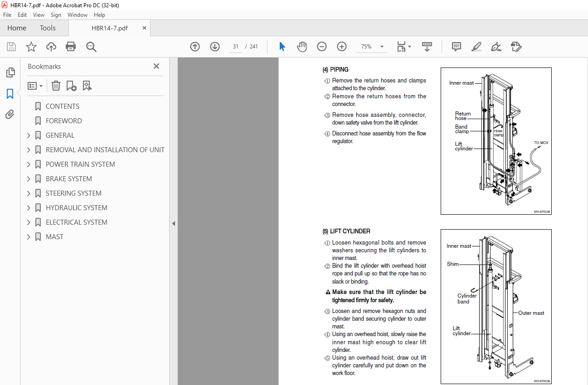
Task: Click the '(4) PIPING' heading text
Action: point(335,70)
